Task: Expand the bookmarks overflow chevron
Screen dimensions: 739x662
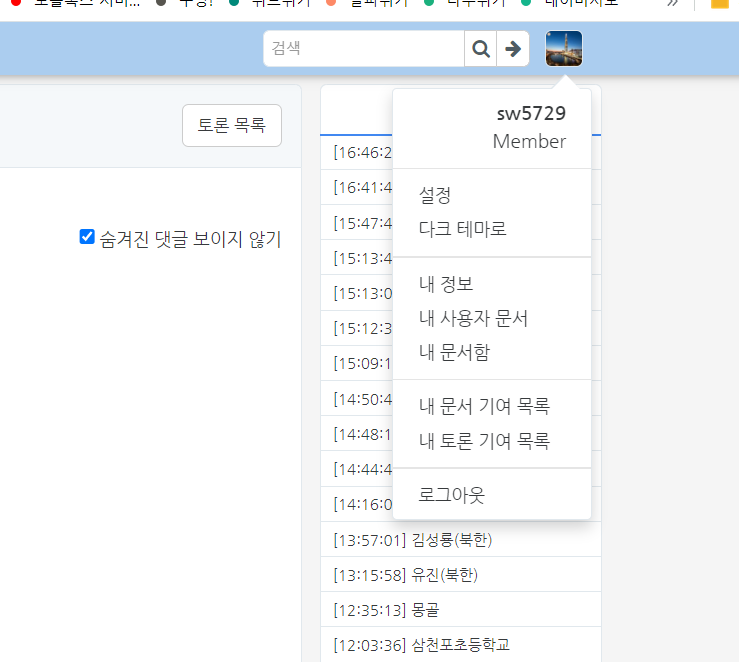Action: (673, 3)
